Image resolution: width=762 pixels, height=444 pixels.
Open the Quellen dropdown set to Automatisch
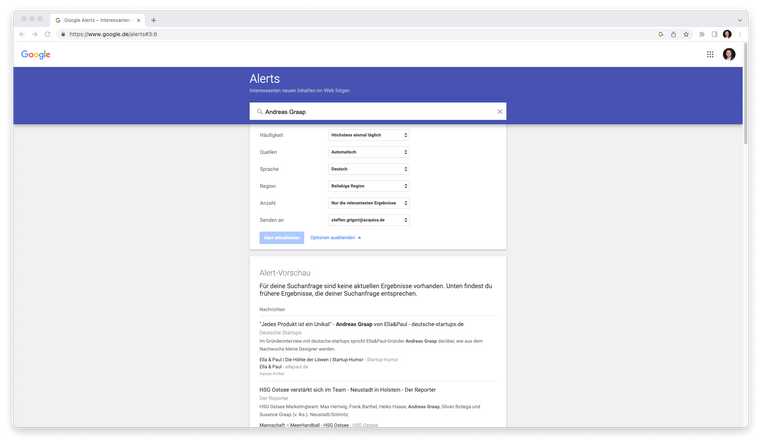[x=368, y=152]
